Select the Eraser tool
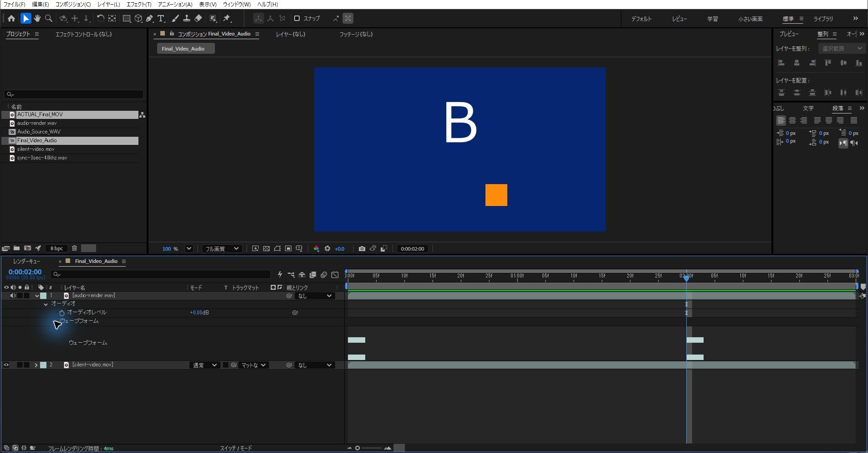 pos(198,19)
